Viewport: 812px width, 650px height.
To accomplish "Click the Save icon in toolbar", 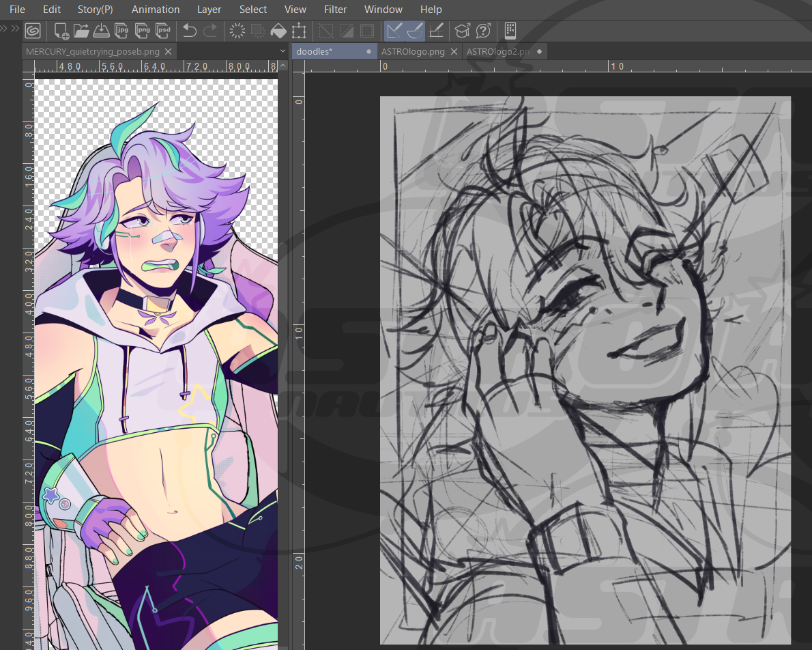I will (x=101, y=31).
